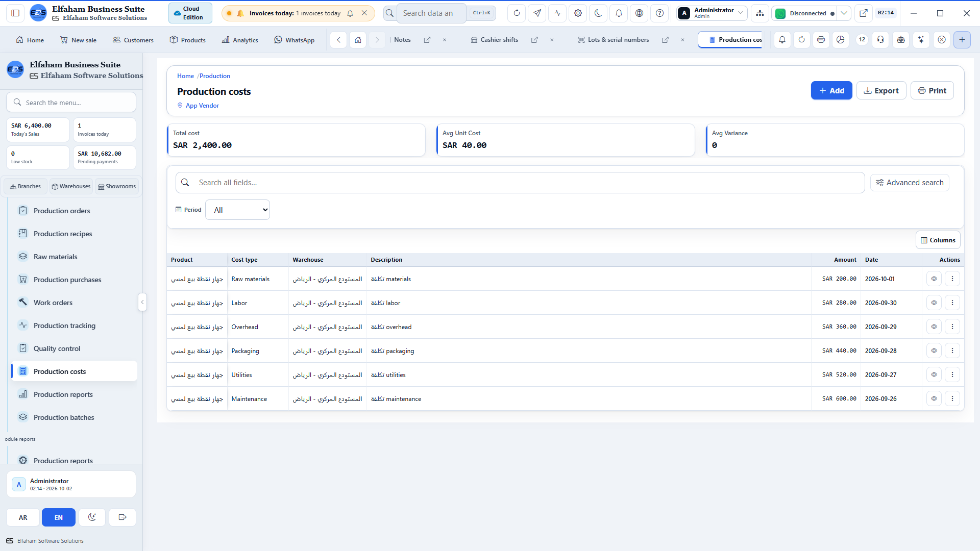Click the headset support icon
Viewport: 980px width, 551px height.
(880, 40)
